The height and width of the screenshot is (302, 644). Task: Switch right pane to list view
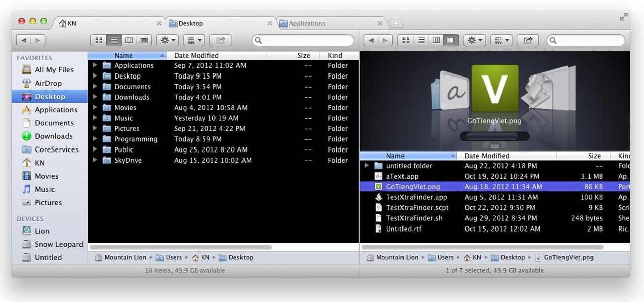(421, 40)
